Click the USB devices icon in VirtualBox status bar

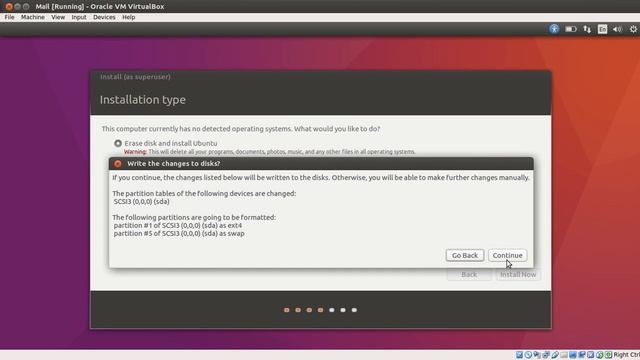(x=555, y=355)
